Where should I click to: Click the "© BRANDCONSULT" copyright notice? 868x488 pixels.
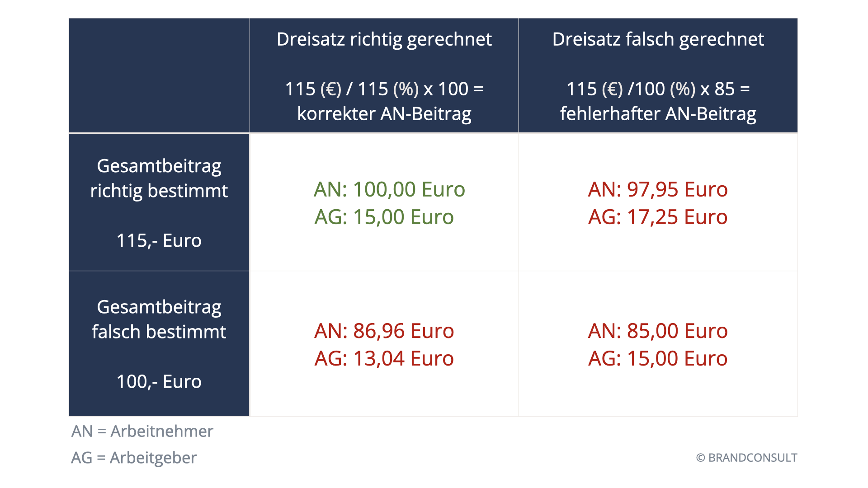pos(746,458)
